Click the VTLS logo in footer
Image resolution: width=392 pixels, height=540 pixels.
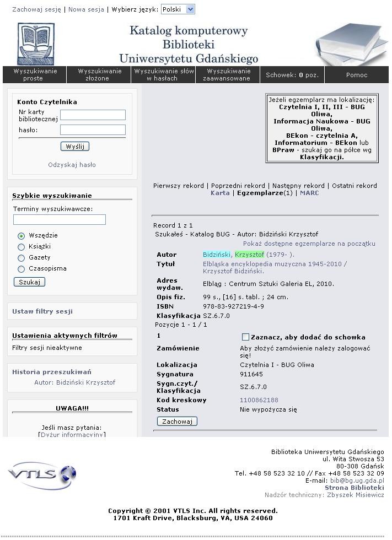point(42,475)
